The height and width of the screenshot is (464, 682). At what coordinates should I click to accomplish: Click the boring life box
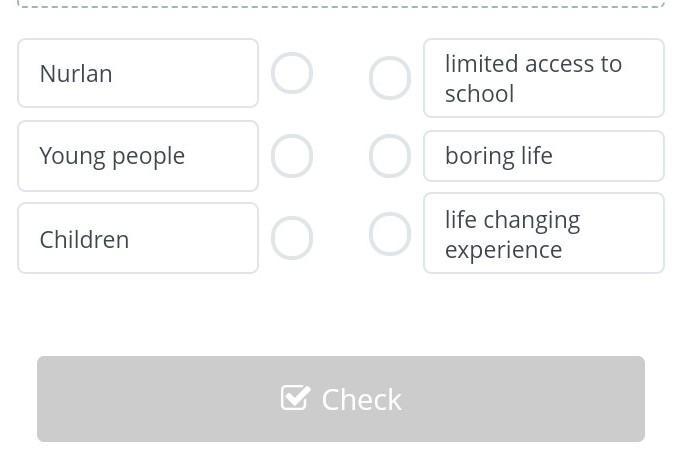pos(544,156)
